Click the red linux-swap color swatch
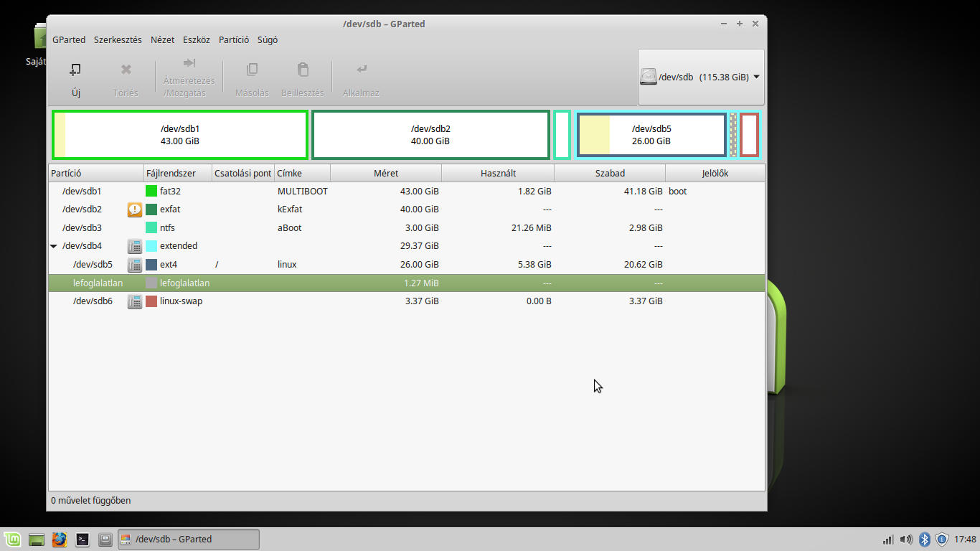The image size is (980, 551). [x=151, y=301]
